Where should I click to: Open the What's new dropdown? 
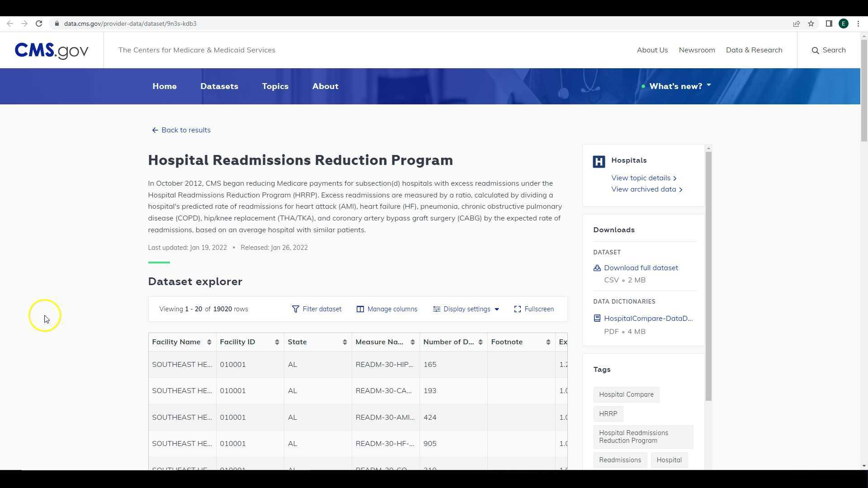coord(676,86)
